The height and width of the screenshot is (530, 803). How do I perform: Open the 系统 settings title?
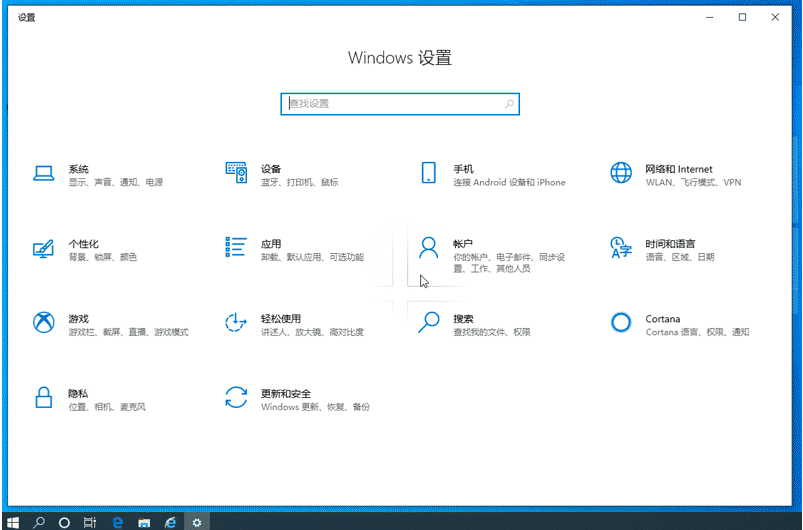[x=78, y=169]
